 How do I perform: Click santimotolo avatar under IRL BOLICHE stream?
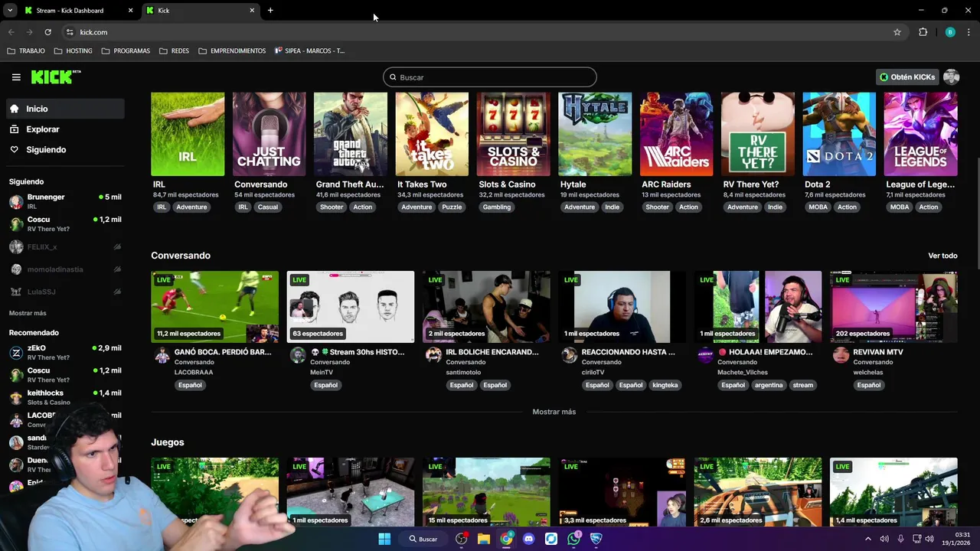tap(433, 355)
